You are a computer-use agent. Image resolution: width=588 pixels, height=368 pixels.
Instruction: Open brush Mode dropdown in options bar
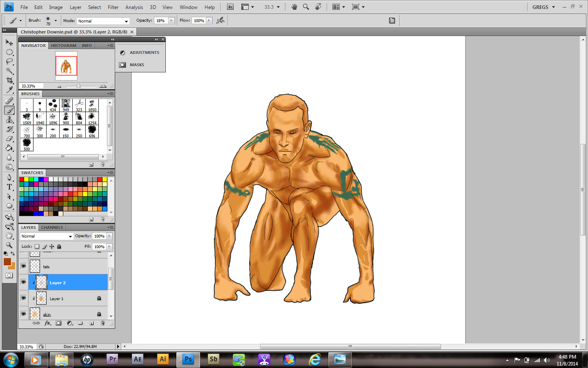point(103,21)
